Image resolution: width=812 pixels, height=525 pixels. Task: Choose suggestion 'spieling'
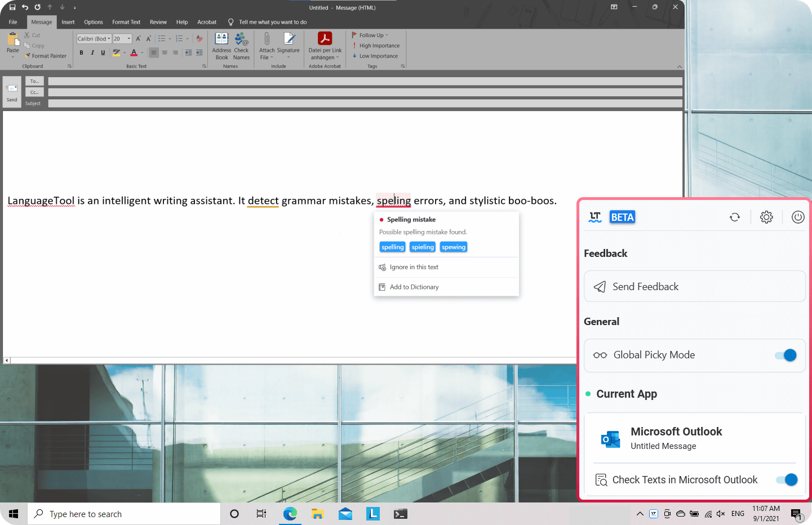(423, 247)
